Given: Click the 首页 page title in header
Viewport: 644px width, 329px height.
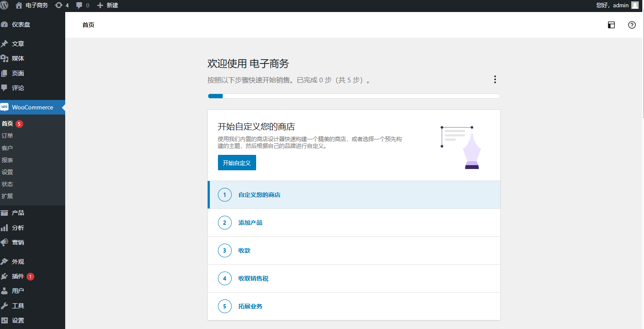Looking at the screenshot, I should (88, 25).
